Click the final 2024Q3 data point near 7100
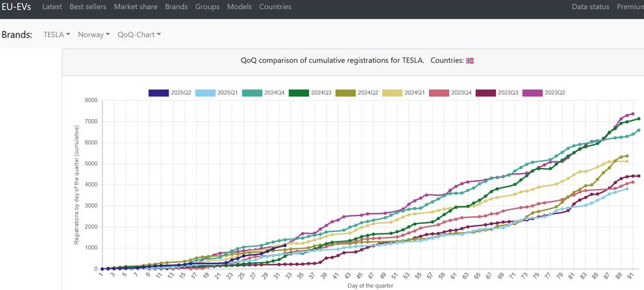Viewport: 644px width, 290px height. click(x=639, y=119)
